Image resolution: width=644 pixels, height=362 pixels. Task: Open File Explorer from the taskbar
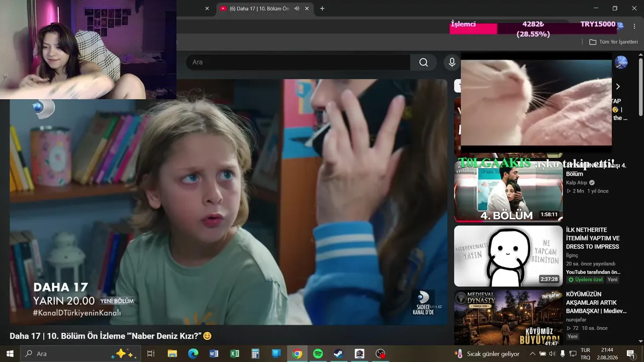172,353
